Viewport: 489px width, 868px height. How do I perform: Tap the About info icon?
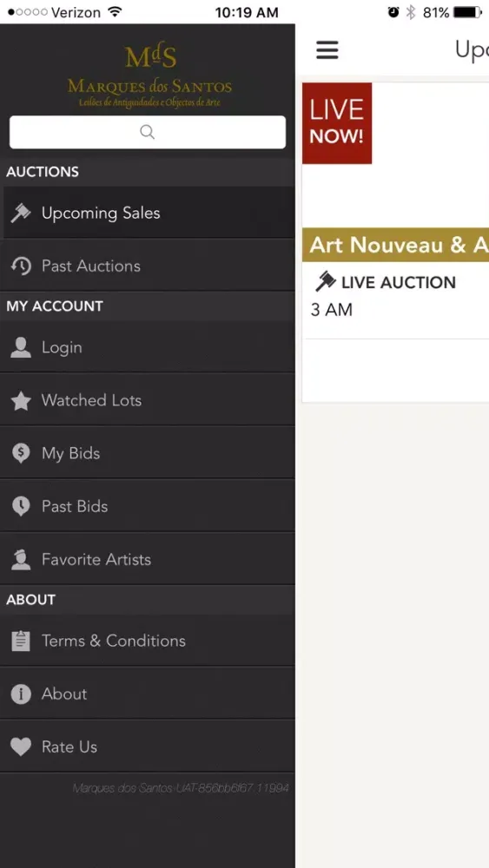click(21, 694)
